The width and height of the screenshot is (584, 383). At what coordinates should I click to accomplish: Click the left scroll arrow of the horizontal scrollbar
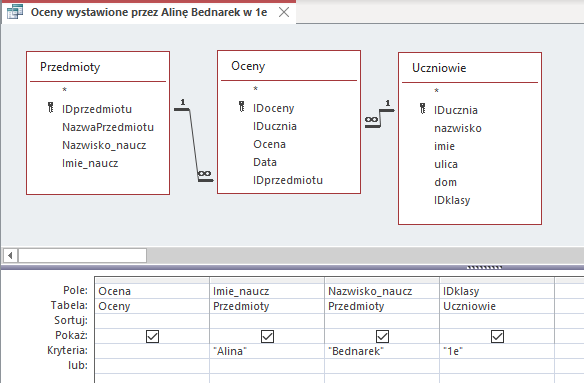click(10, 256)
